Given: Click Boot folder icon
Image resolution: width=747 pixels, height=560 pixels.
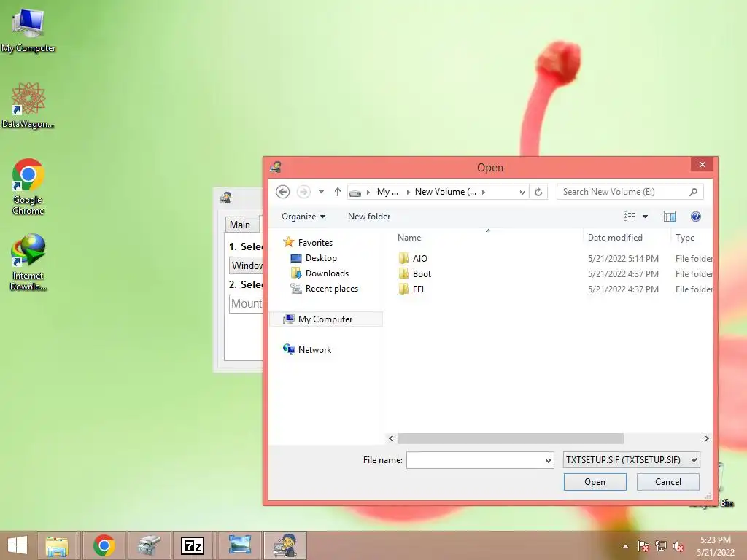Looking at the screenshot, I should (403, 273).
